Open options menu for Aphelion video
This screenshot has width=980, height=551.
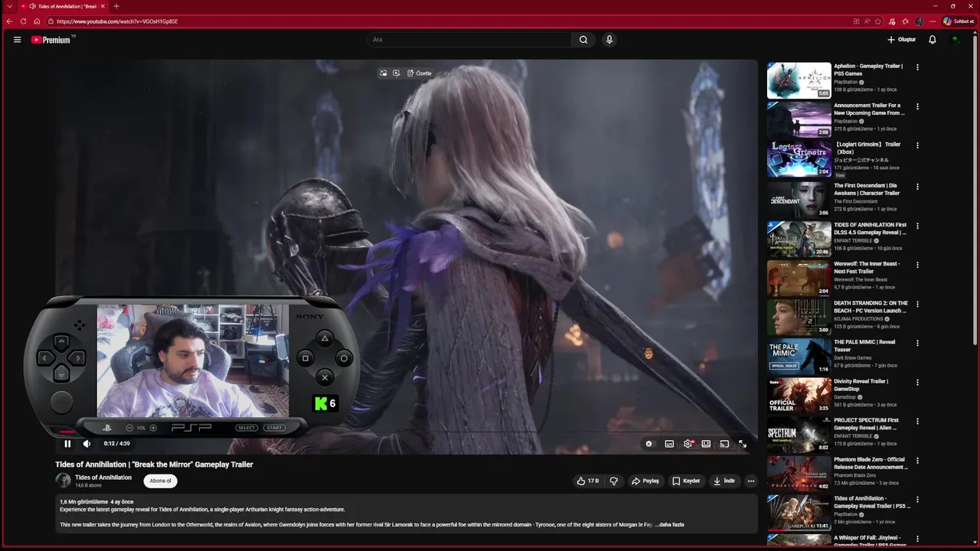(x=917, y=67)
